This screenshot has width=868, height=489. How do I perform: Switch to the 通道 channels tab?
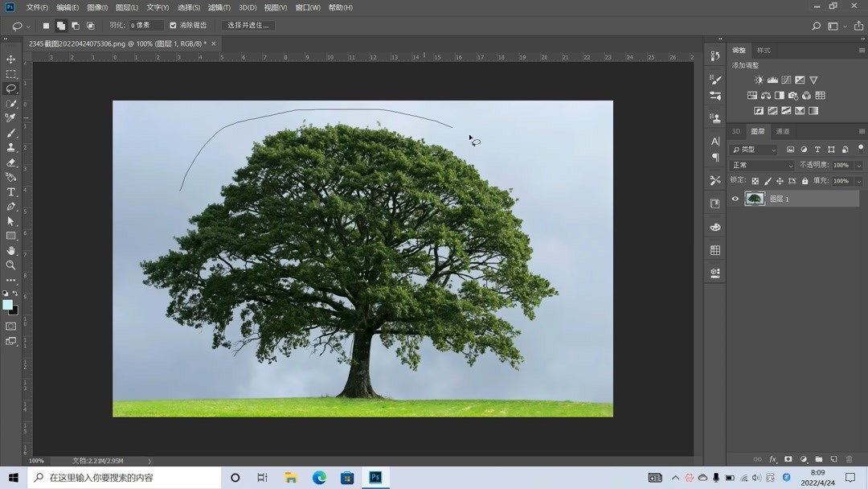[782, 131]
